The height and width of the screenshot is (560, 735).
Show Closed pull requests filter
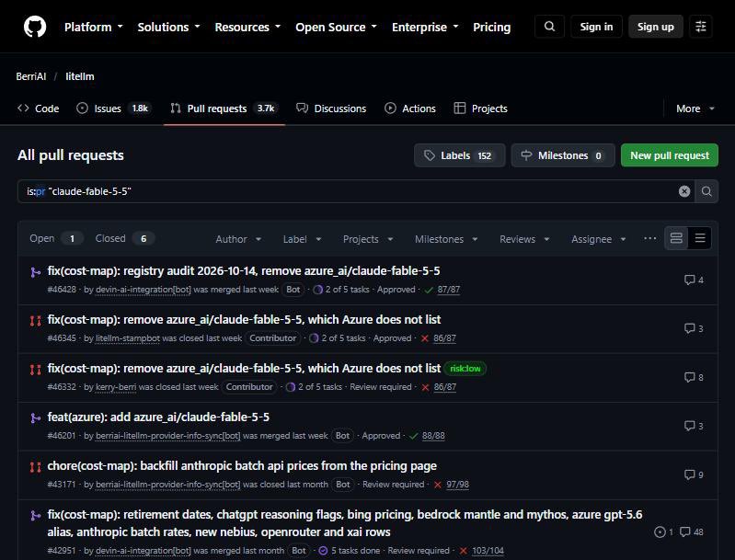(125, 238)
